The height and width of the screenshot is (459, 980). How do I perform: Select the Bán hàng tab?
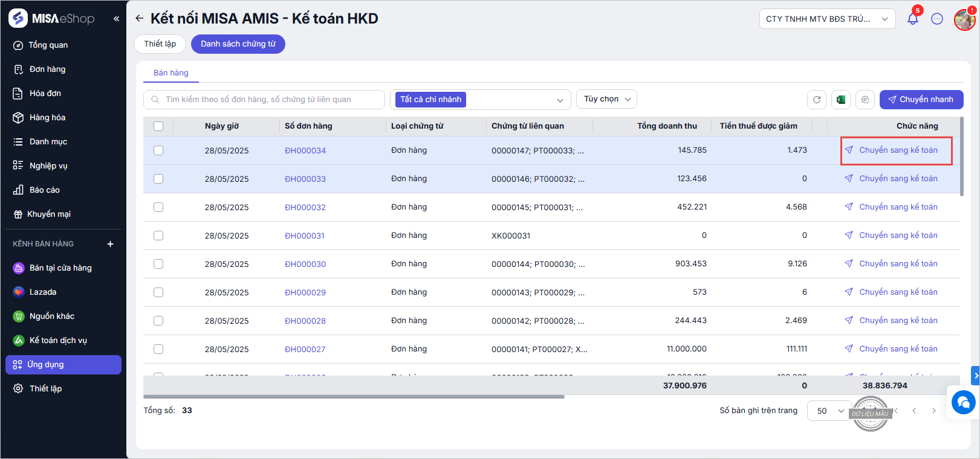click(x=171, y=73)
